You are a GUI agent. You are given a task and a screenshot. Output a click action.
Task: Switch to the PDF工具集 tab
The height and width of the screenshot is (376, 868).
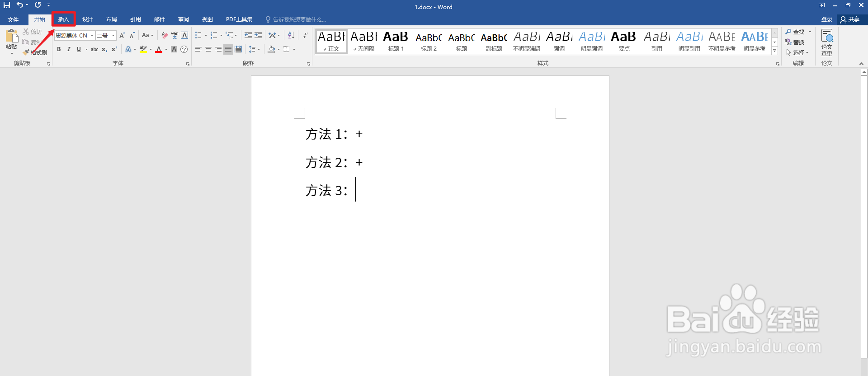tap(239, 19)
